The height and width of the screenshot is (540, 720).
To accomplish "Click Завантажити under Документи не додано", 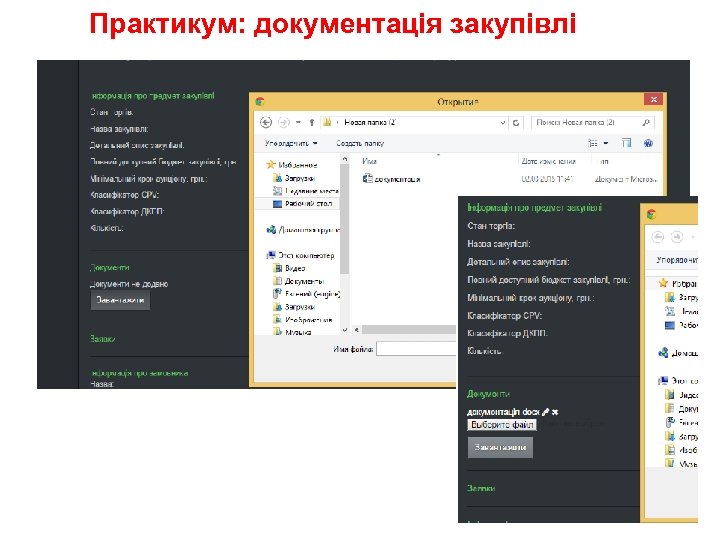I will (x=120, y=300).
